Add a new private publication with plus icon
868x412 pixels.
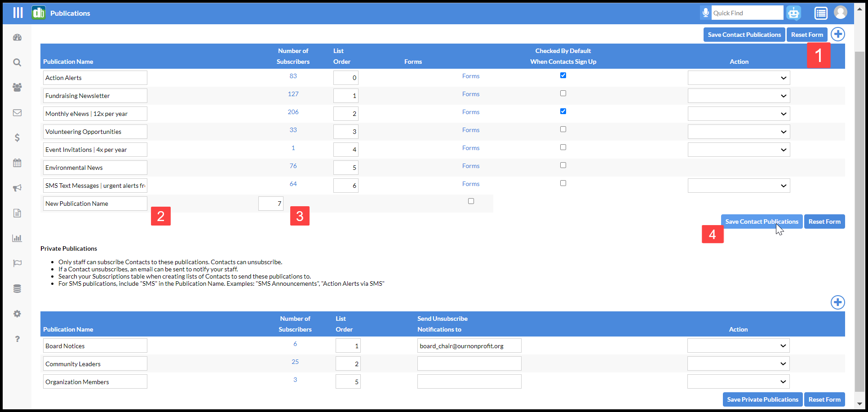click(837, 302)
